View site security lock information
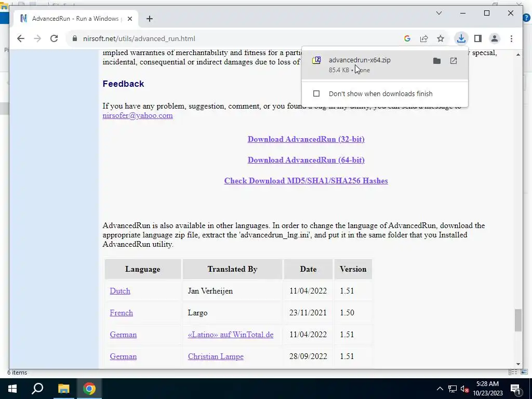 click(x=75, y=38)
